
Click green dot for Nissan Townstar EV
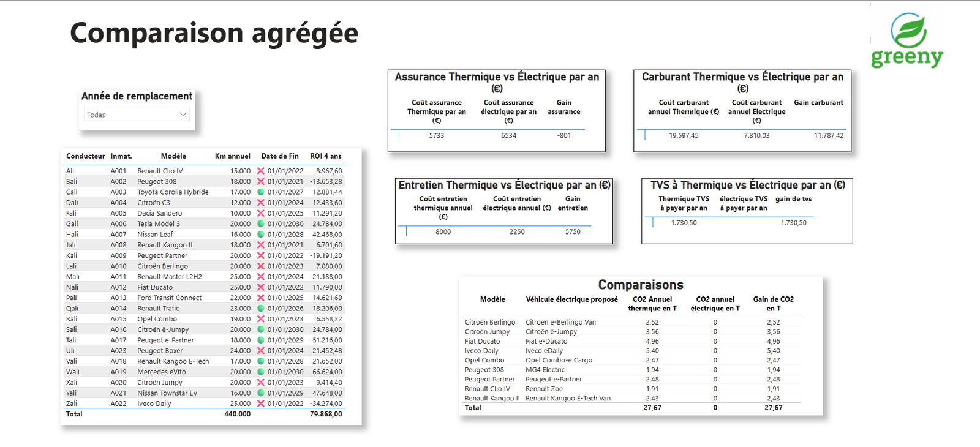260,393
